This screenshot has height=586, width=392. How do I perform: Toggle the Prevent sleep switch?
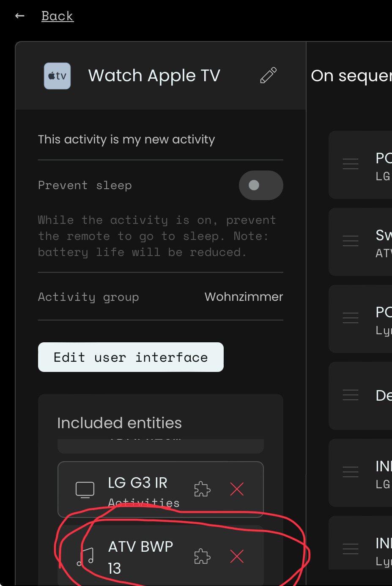point(260,185)
